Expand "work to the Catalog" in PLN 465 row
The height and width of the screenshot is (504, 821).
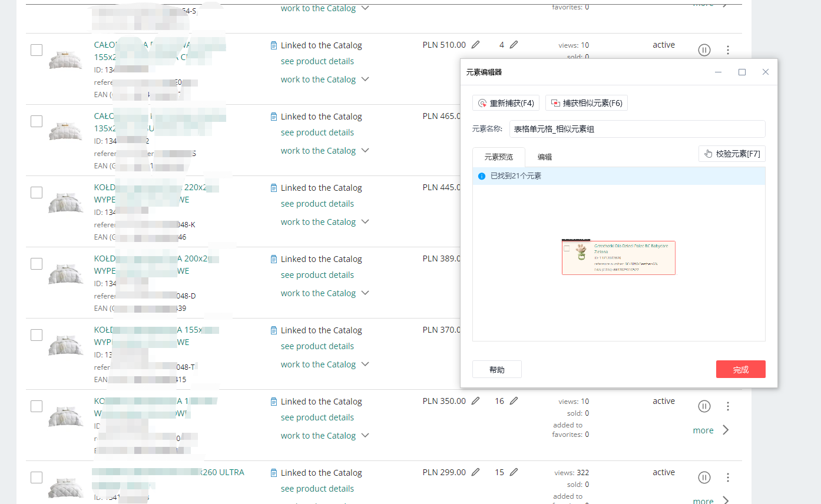click(325, 151)
